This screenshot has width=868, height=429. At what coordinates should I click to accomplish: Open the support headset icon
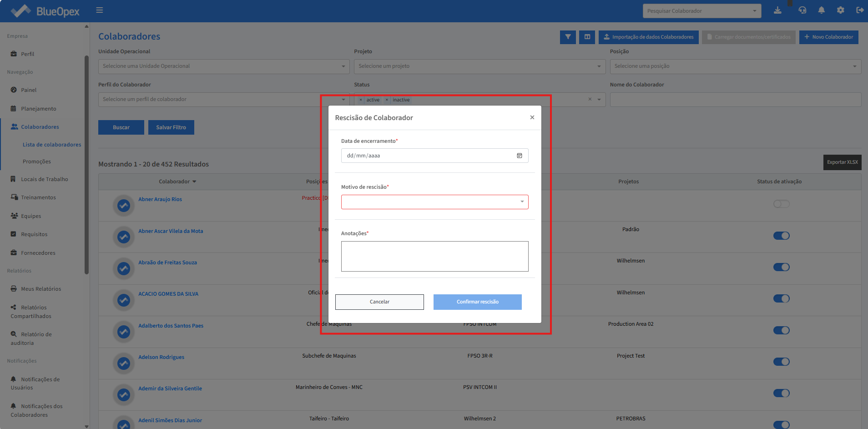802,10
